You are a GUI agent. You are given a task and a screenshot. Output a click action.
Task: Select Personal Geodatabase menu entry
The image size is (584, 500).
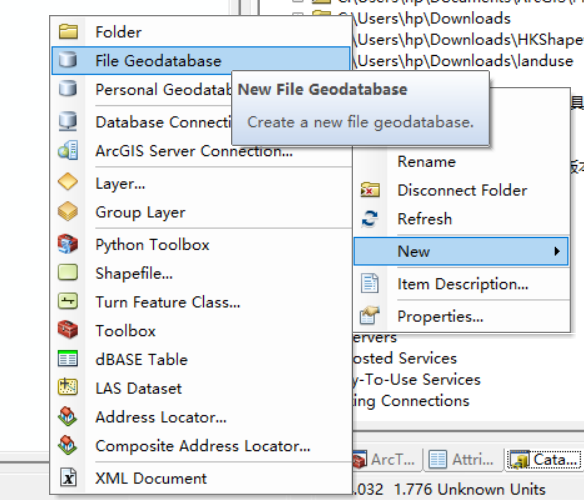[x=142, y=89]
